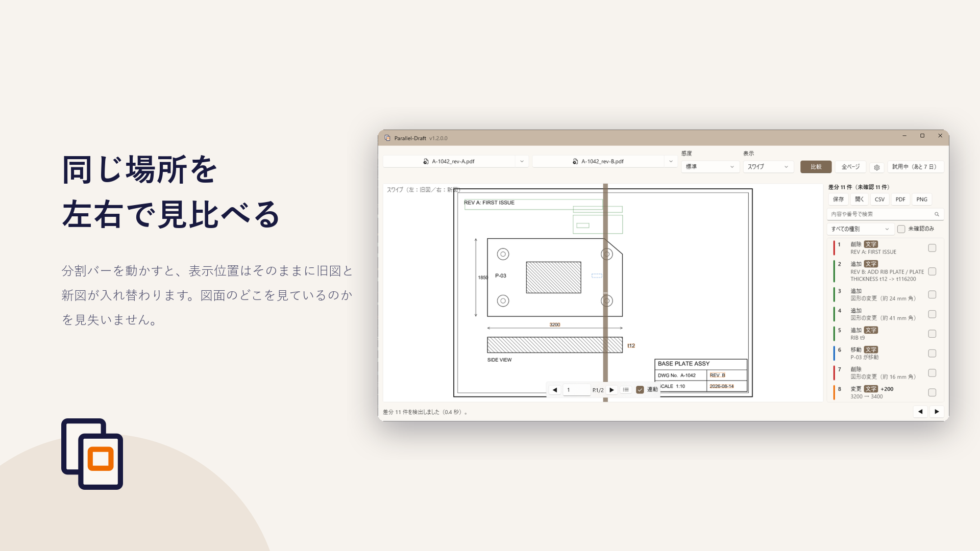The height and width of the screenshot is (551, 980).
Task: Open the 表示 display mode dropdown set to スワイプ
Action: point(768,167)
